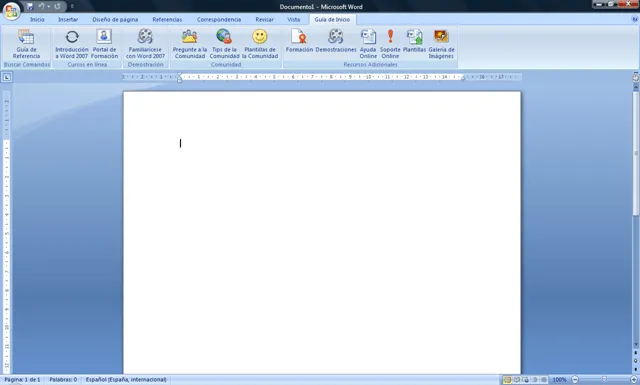Save the document from the quick access toolbar

click(x=30, y=6)
